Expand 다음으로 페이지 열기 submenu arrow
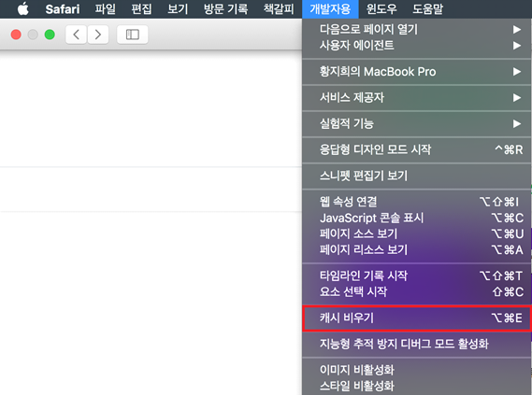532x395 pixels. 517,30
